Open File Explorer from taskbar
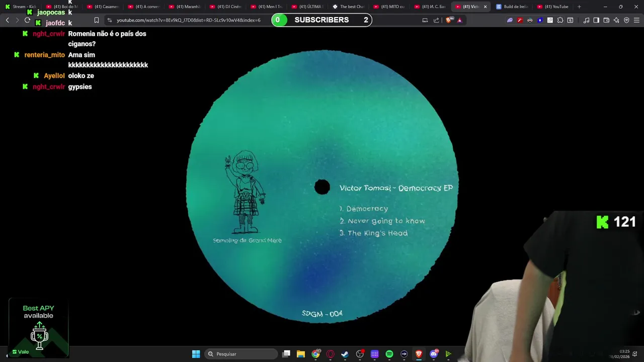Image resolution: width=644 pixels, height=362 pixels. pyautogui.click(x=301, y=354)
